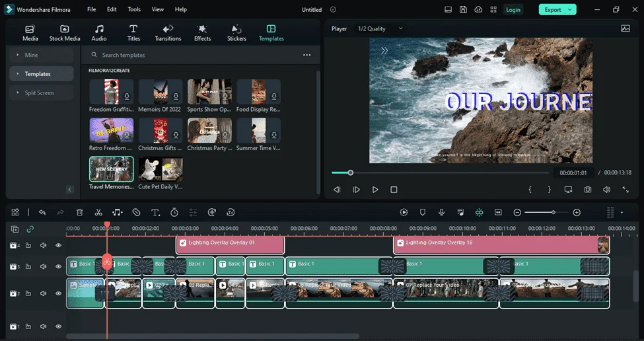Switch to the Transitions tab

tap(168, 33)
